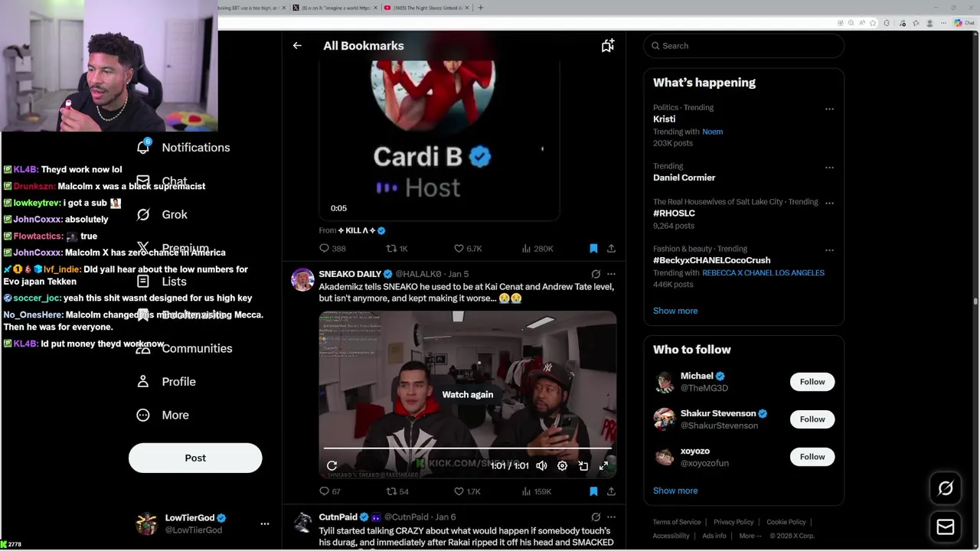Reply to SNEAKO DAILY post with 67 replies
The width and height of the screenshot is (980, 551).
point(330,491)
